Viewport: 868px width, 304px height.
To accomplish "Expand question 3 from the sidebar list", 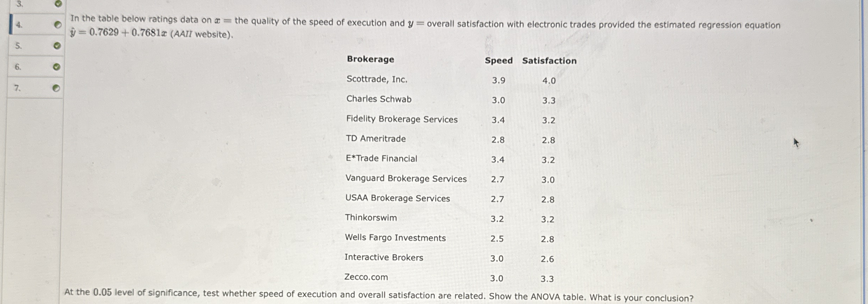I will tap(19, 4).
